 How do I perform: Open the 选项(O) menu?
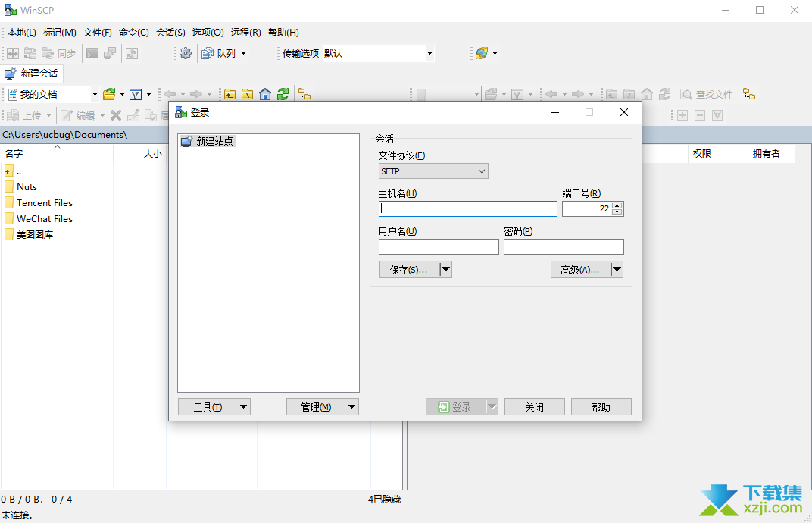point(208,32)
